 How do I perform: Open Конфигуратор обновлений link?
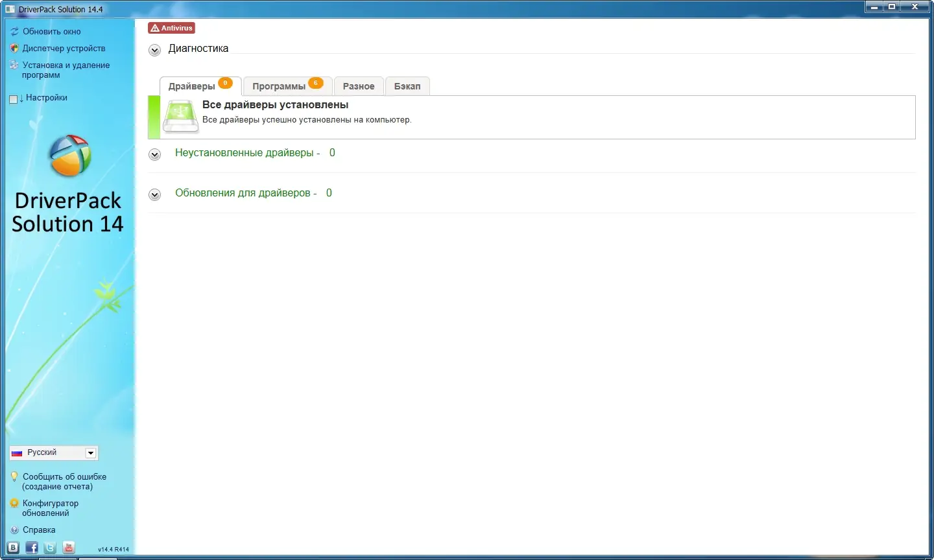click(50, 508)
